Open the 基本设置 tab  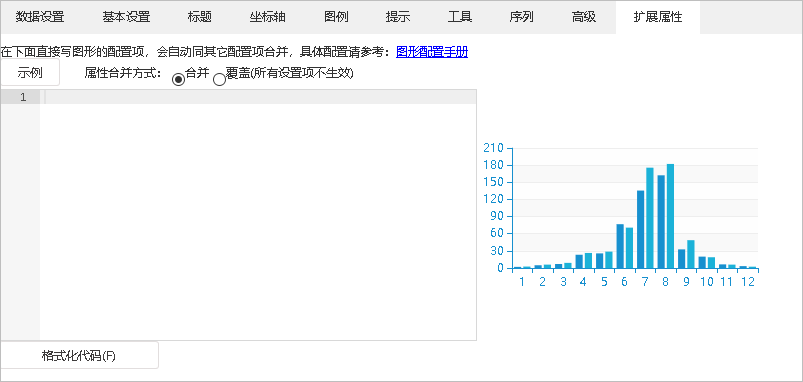click(x=126, y=17)
